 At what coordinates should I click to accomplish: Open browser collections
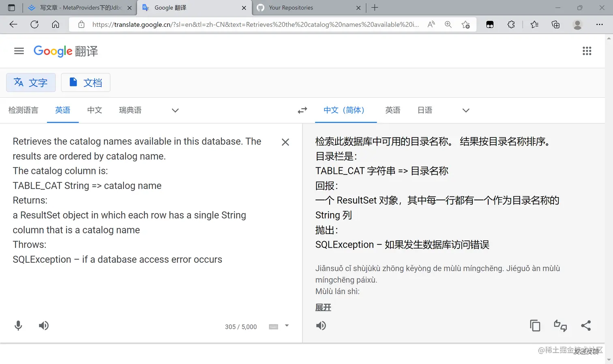click(556, 24)
